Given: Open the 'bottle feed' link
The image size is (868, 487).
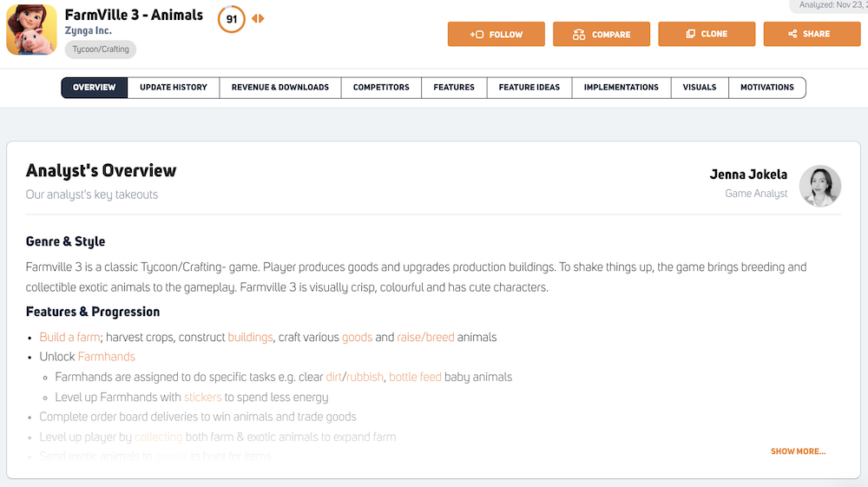Looking at the screenshot, I should click(x=415, y=378).
